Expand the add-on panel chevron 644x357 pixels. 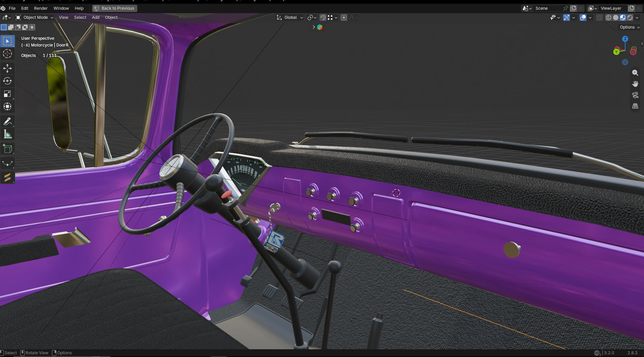314,27
